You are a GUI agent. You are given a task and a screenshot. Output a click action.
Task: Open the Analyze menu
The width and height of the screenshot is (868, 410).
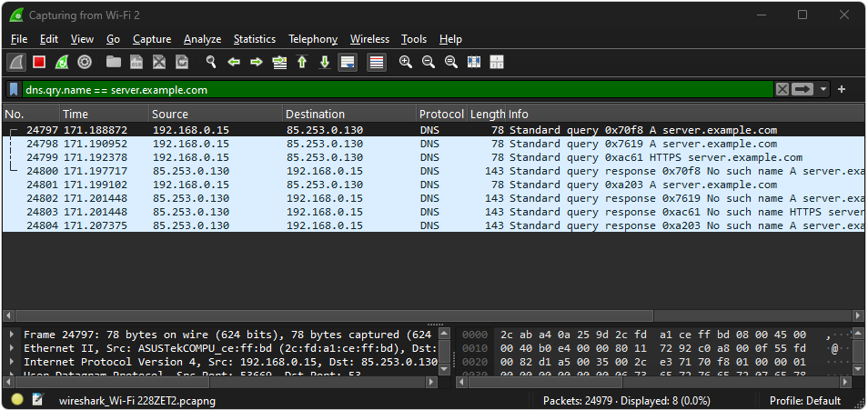202,39
